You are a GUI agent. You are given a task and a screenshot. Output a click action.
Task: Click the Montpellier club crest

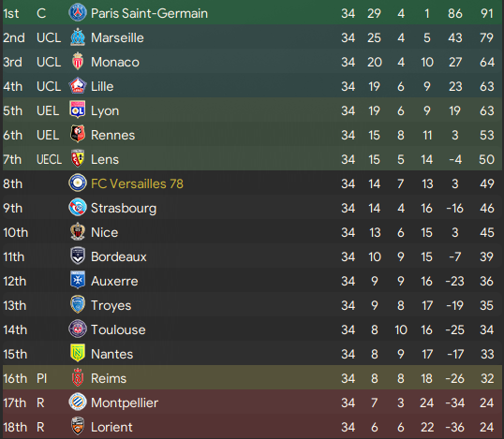point(78,402)
